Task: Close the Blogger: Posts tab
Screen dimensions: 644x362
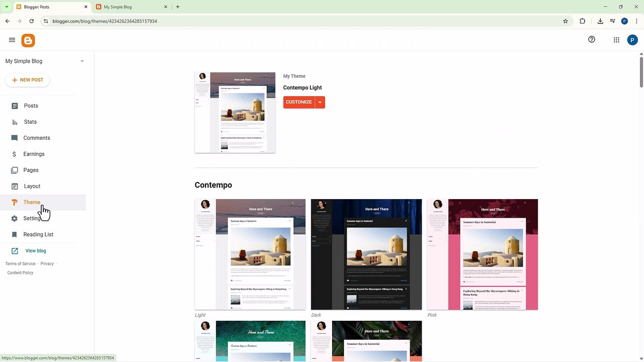Action: coord(86,7)
